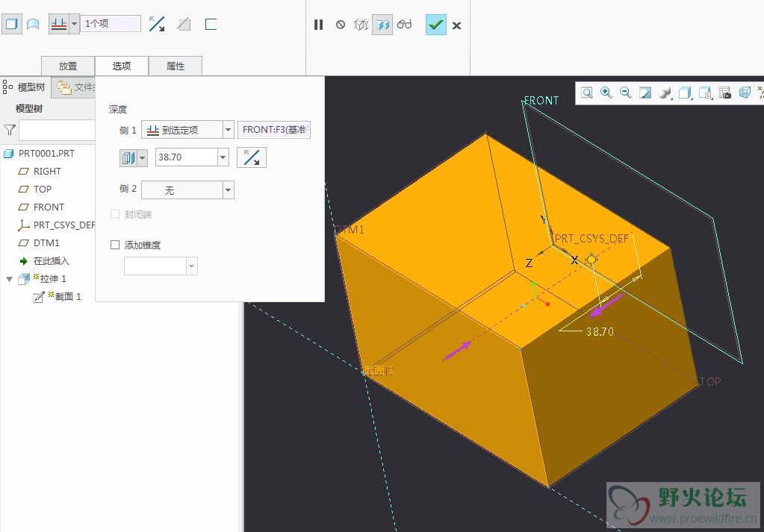Viewport: 764px width, 532px height.
Task: Accept the feature with green checkmark
Action: pos(435,25)
